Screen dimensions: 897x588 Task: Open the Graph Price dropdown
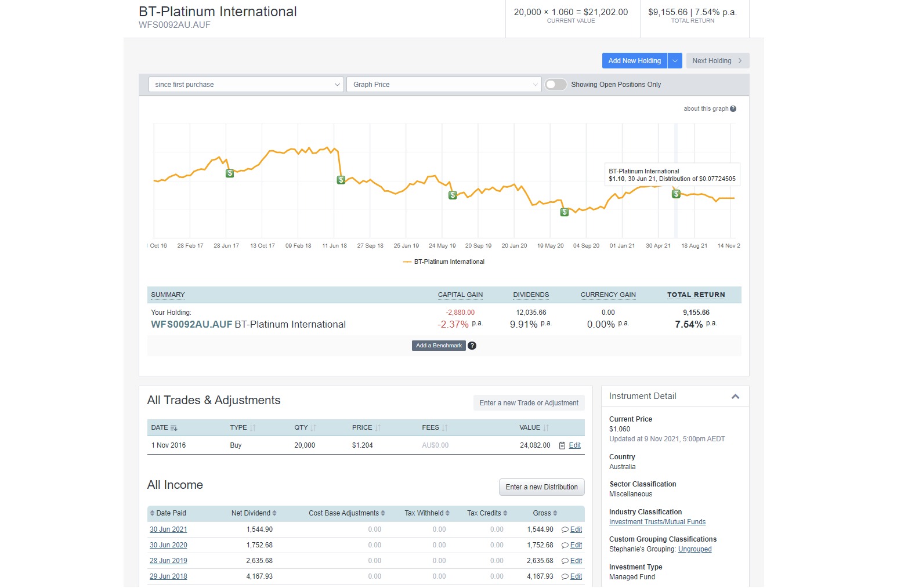[444, 85]
